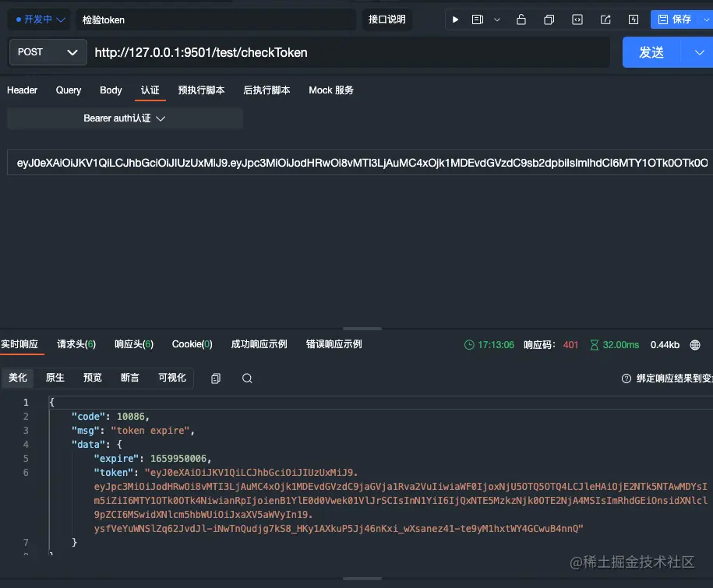Click the share/export icon
This screenshot has height=588, width=713.
[x=605, y=19]
